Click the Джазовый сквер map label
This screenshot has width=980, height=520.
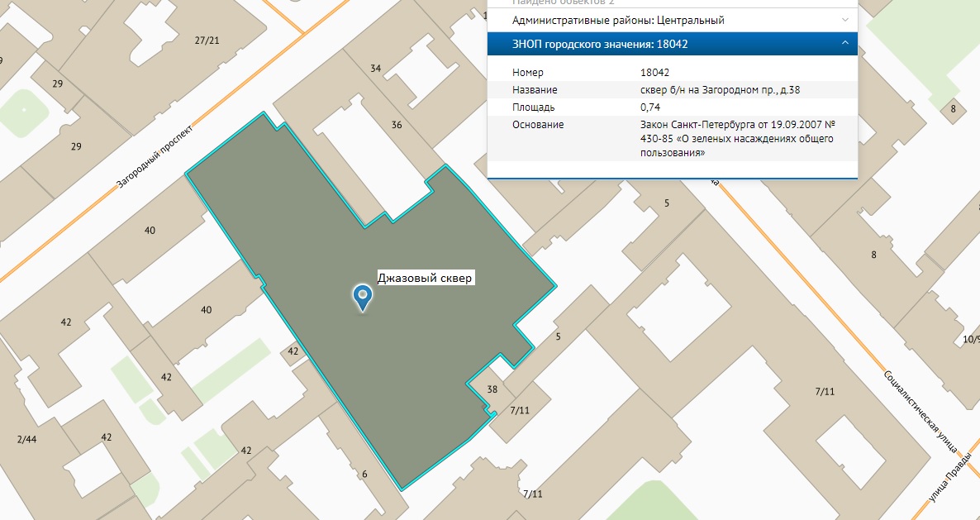(425, 279)
